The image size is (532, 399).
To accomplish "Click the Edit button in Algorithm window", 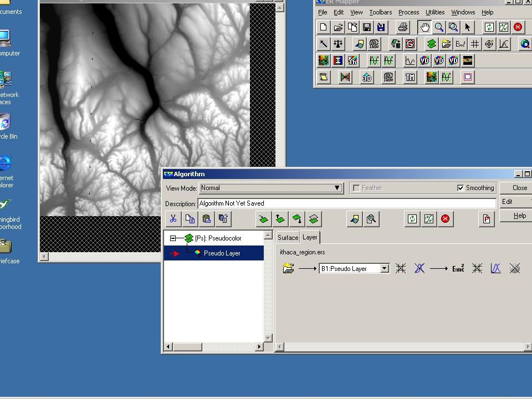I will coord(516,202).
